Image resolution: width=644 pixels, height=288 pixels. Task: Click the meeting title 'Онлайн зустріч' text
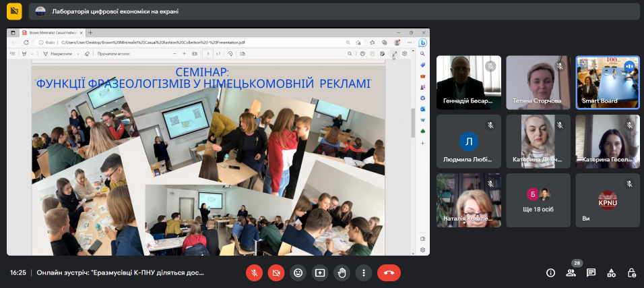pyautogui.click(x=120, y=273)
